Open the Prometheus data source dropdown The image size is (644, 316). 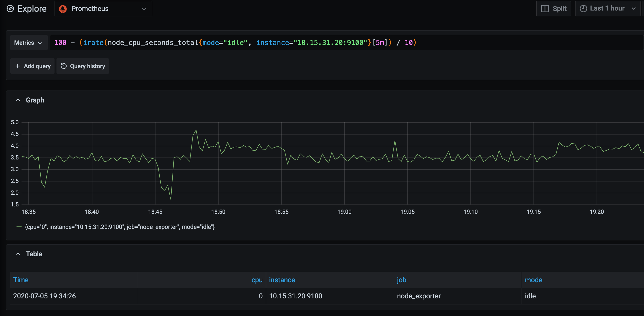pyautogui.click(x=144, y=9)
